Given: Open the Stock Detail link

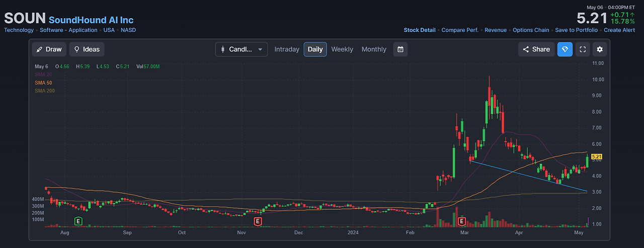Looking at the screenshot, I should coord(420,30).
